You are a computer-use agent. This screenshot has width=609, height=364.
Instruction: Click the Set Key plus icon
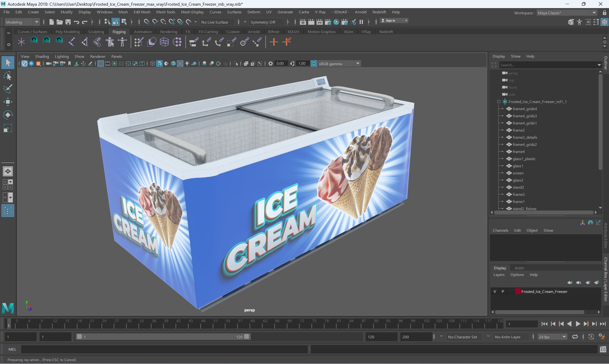(x=274, y=42)
